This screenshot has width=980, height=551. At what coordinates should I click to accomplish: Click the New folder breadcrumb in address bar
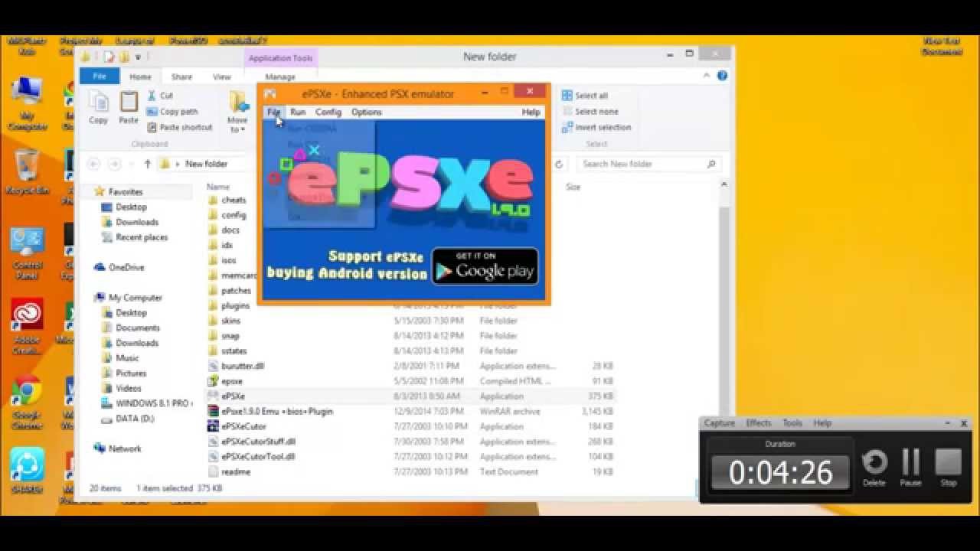coord(206,164)
